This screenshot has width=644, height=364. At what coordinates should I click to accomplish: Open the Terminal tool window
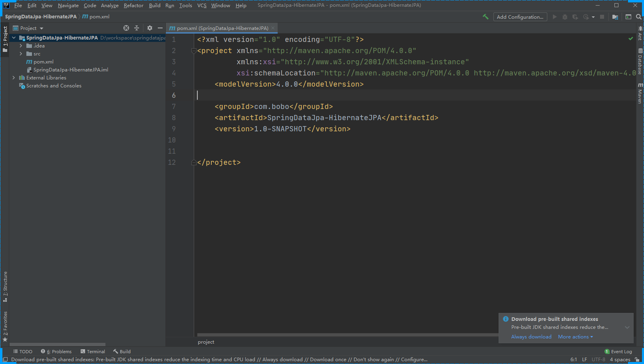tap(93, 352)
